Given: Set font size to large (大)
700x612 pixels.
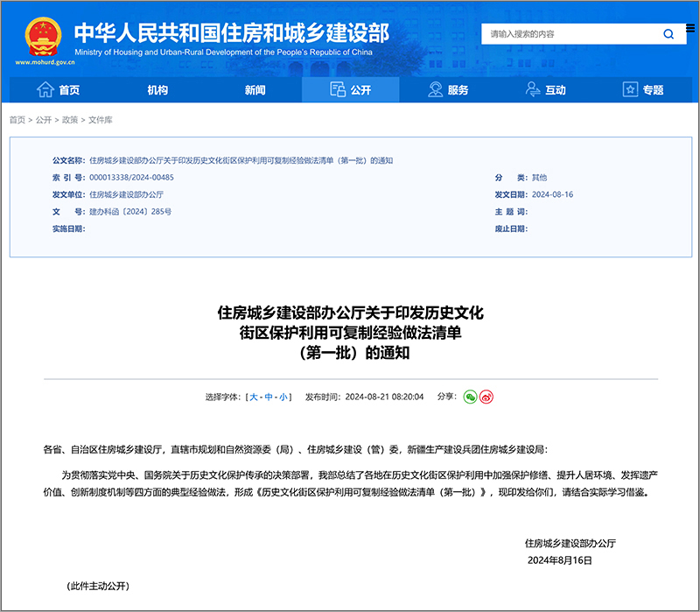Looking at the screenshot, I should pos(254,397).
